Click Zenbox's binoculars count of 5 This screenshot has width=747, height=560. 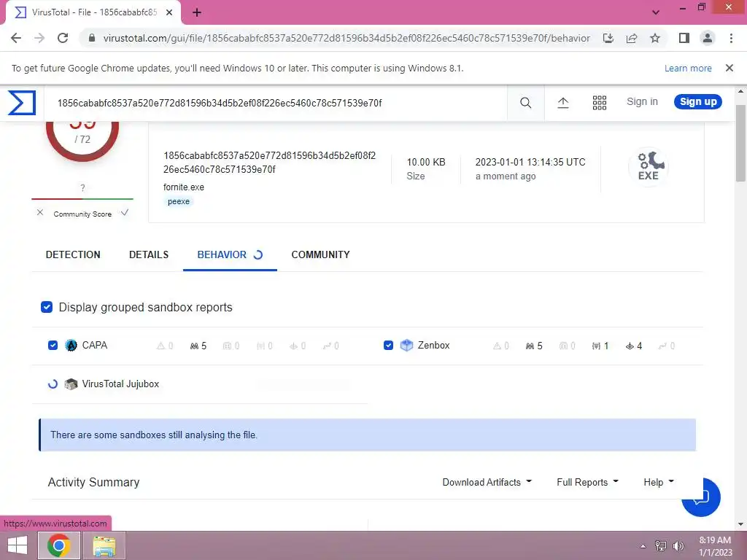point(534,346)
